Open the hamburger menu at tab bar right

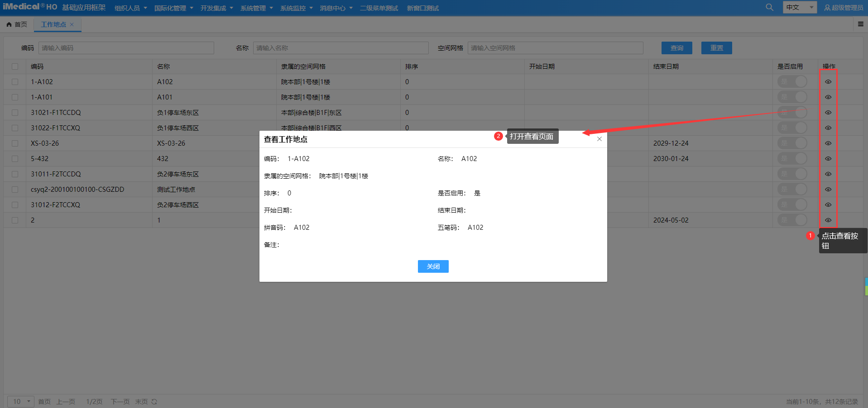point(860,24)
